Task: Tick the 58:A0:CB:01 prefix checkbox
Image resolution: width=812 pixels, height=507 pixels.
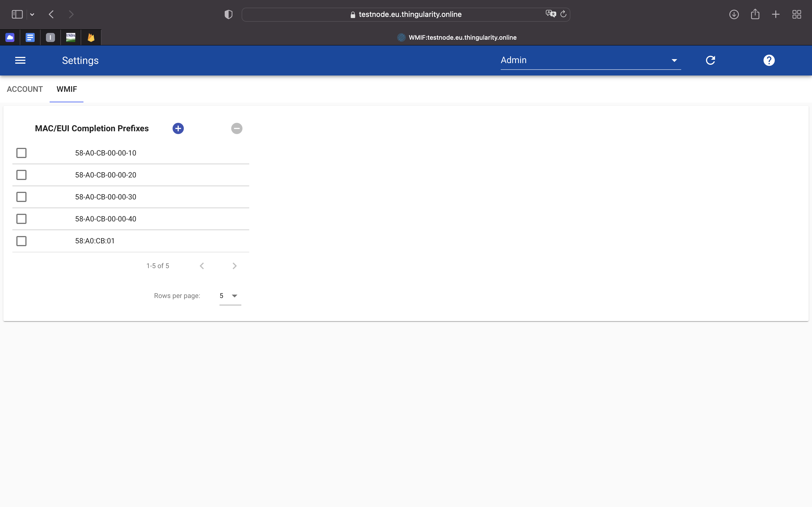Action: pyautogui.click(x=21, y=241)
